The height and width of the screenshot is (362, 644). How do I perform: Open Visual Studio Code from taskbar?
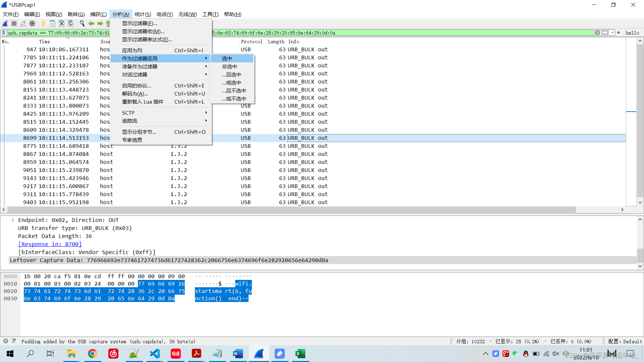pyautogui.click(x=155, y=354)
